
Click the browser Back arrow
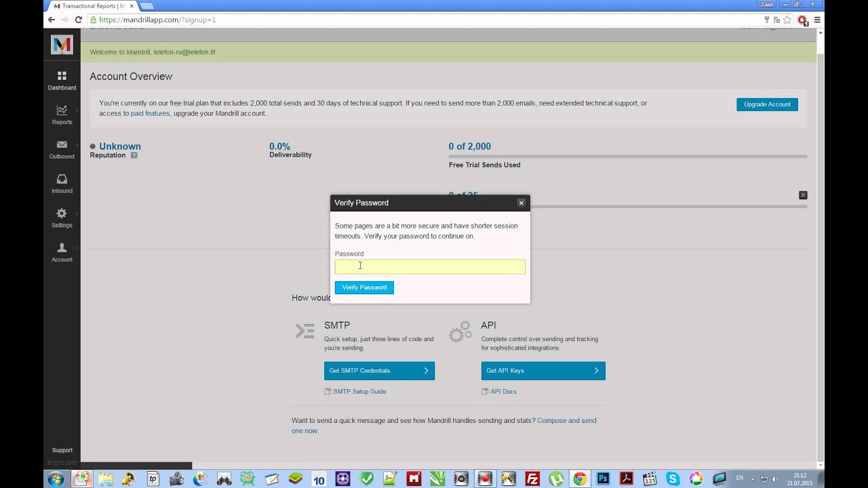(x=51, y=20)
